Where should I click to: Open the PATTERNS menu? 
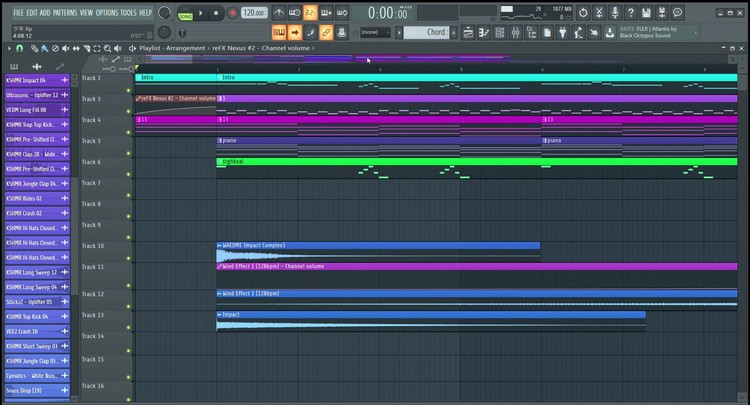(64, 12)
